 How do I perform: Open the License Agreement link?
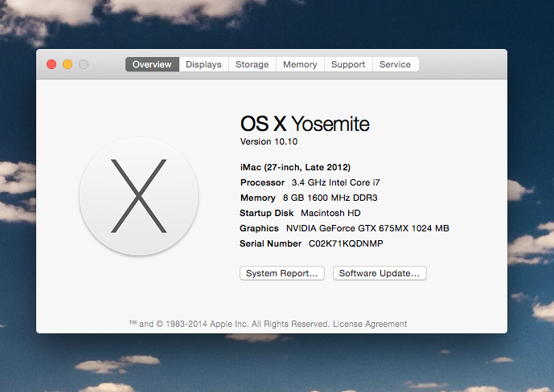(x=370, y=324)
